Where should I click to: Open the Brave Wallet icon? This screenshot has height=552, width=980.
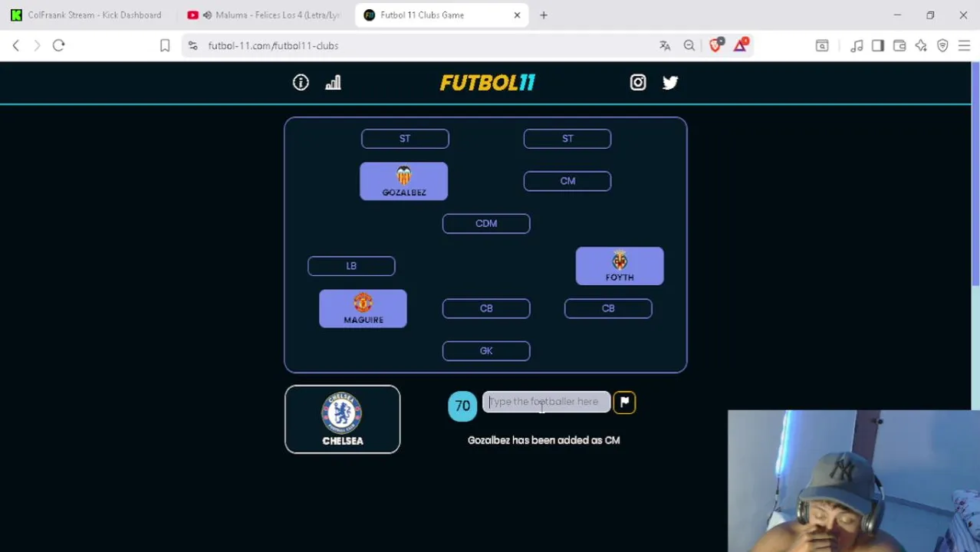(899, 45)
